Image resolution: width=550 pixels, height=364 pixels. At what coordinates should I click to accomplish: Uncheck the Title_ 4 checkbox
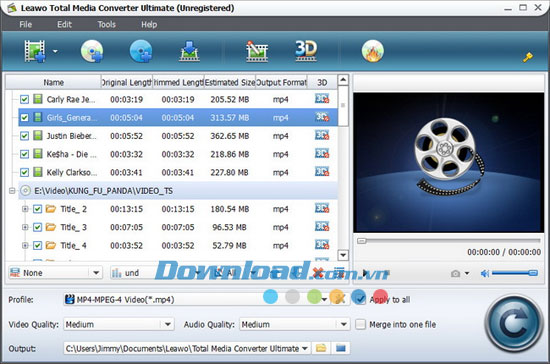point(38,245)
